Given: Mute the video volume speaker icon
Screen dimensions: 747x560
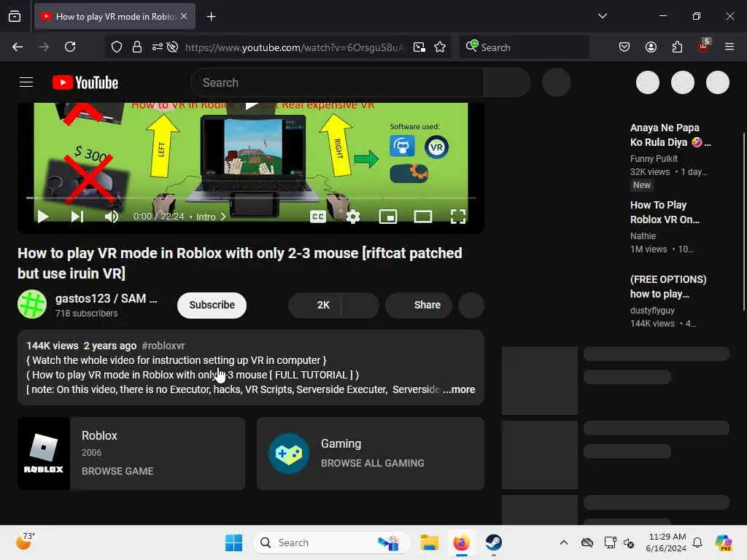Looking at the screenshot, I should coord(112,217).
